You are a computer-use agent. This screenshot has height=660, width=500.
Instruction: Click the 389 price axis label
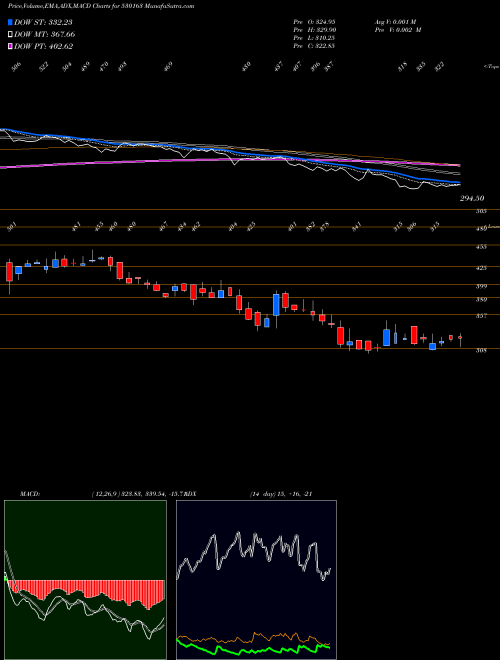(481, 300)
